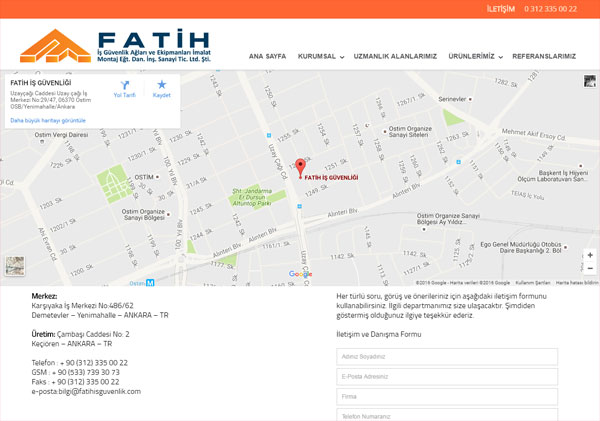Viewport: 600px width, 421px height.
Task: Click the Kaydet star icon
Action: click(x=162, y=85)
